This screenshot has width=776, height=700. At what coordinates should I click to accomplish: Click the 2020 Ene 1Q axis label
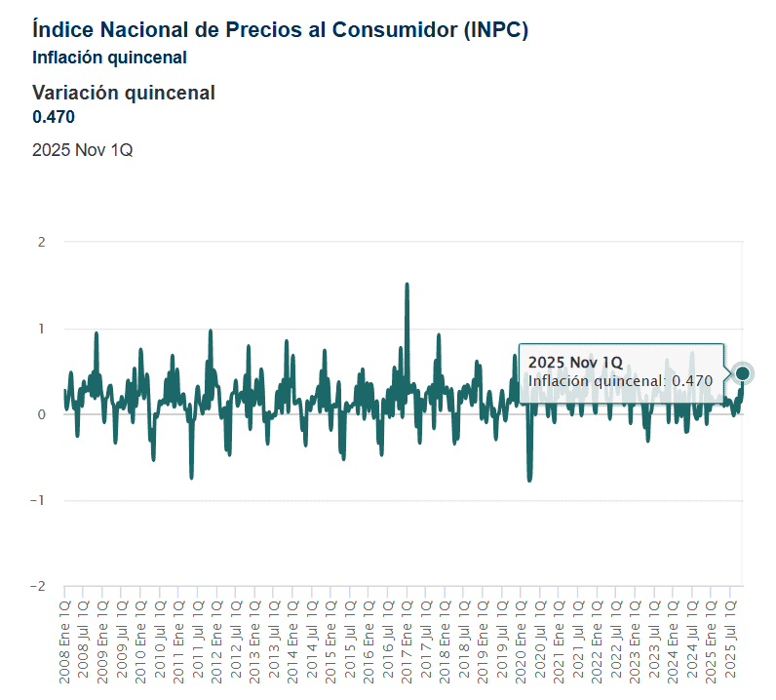(522, 642)
